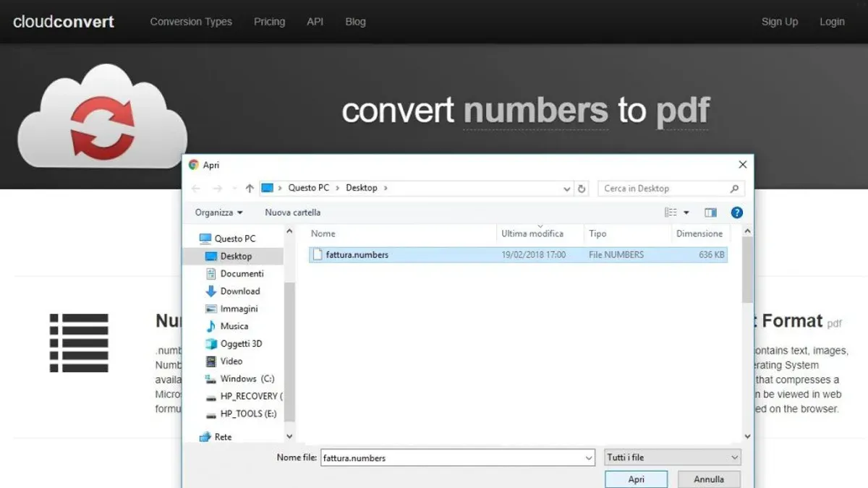
Task: Open Oggetti 3D in the sidebar
Action: (234, 343)
